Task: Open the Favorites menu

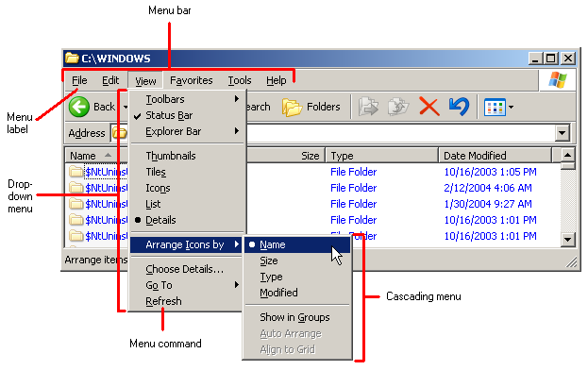Action: (192, 80)
